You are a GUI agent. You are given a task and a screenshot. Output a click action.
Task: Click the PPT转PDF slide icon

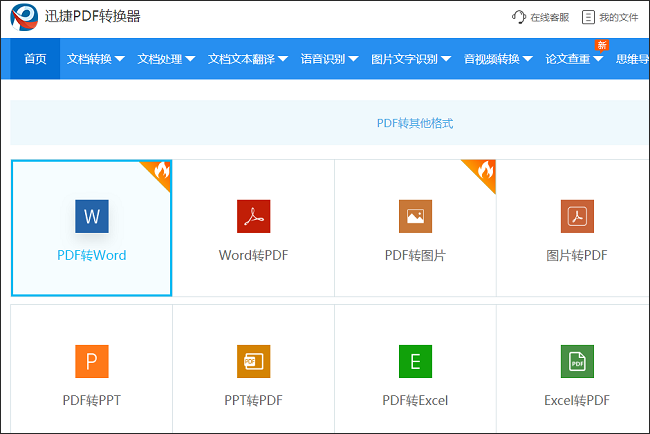click(253, 361)
